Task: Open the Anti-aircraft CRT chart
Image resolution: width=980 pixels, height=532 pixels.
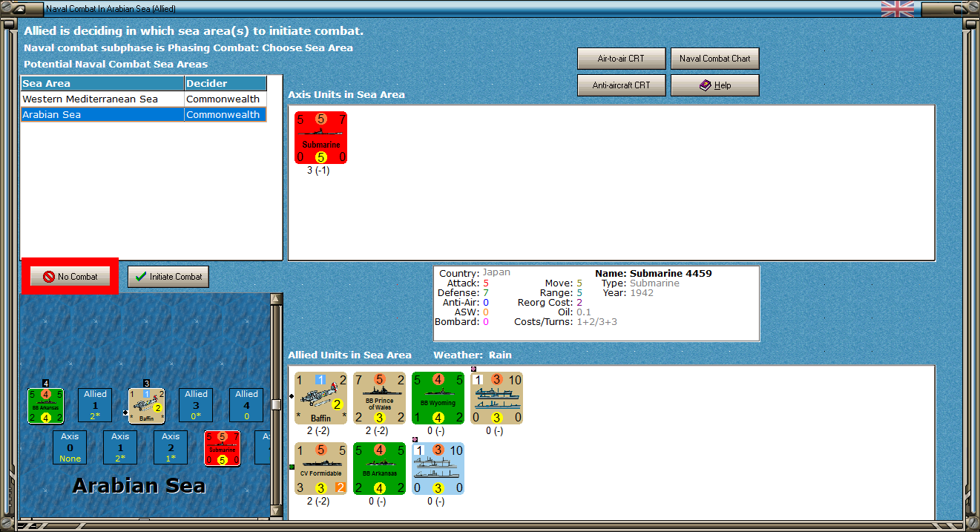Action: pyautogui.click(x=621, y=85)
